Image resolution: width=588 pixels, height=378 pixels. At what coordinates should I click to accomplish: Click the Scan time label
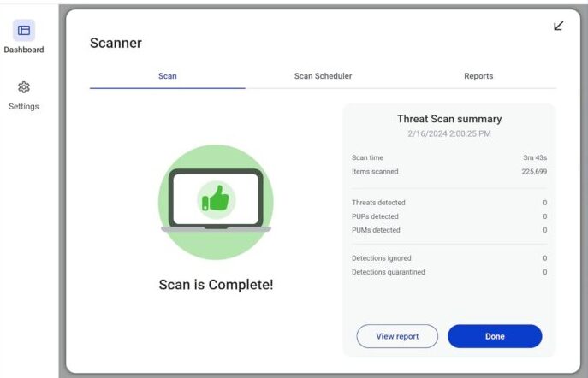point(367,157)
